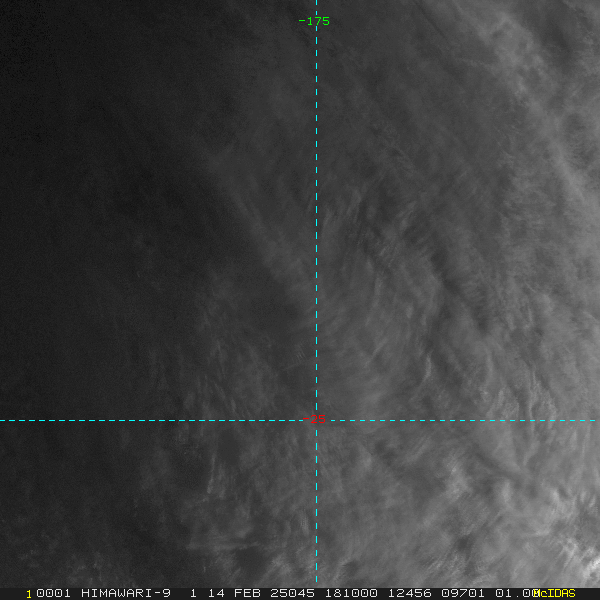Click the 12456 value in status line
The image size is (600, 600).
point(410,593)
